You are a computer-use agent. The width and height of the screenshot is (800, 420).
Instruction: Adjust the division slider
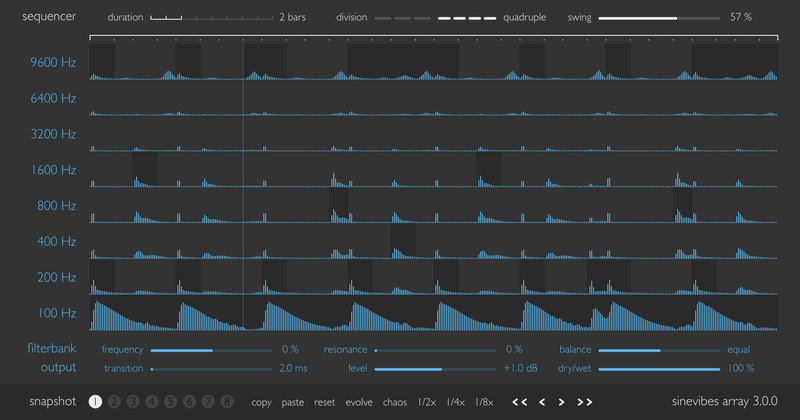[x=435, y=18]
